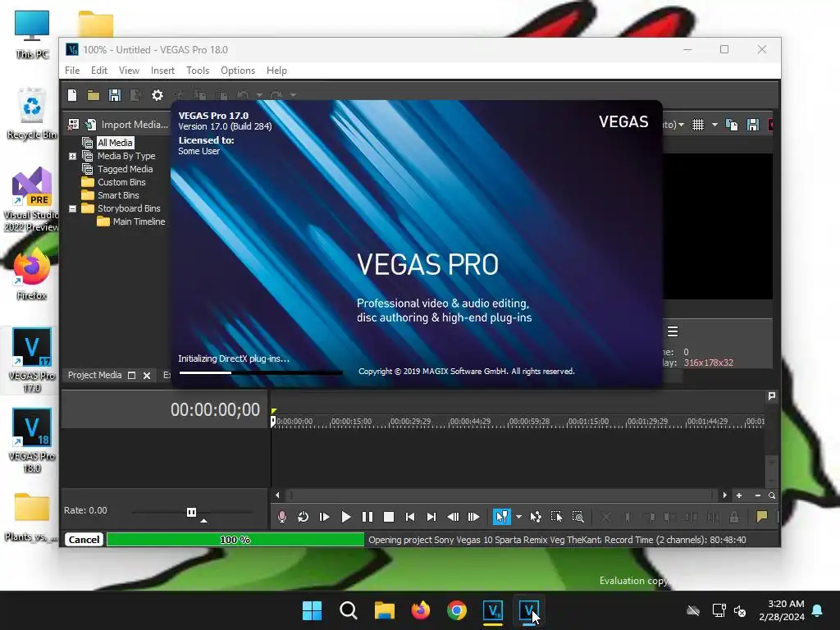Select the Envelope Edit tool
This screenshot has width=840, height=630.
(535, 517)
